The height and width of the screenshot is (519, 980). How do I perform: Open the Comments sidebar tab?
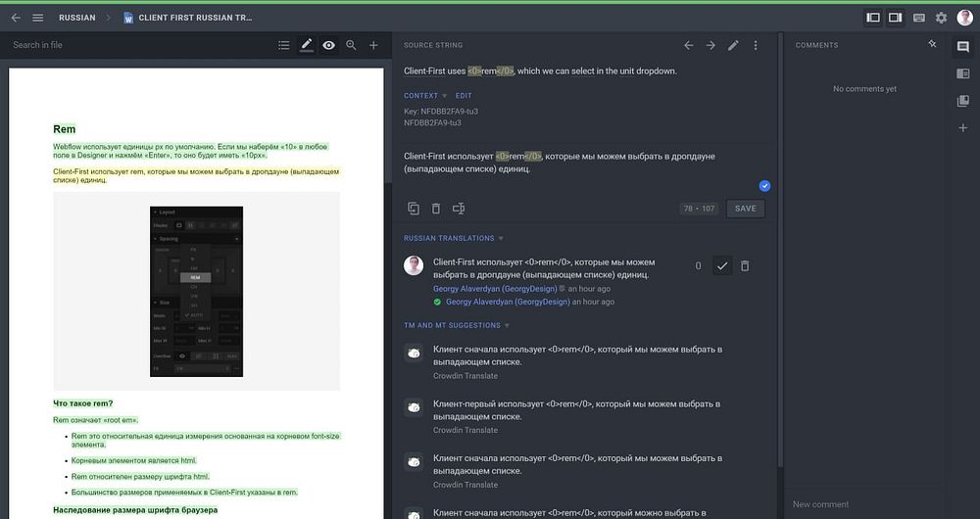click(963, 47)
